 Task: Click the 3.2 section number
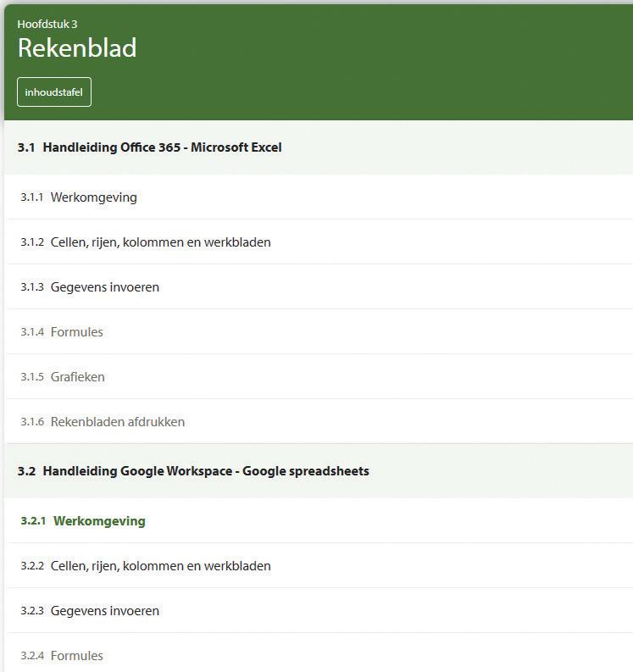pyautogui.click(x=26, y=471)
